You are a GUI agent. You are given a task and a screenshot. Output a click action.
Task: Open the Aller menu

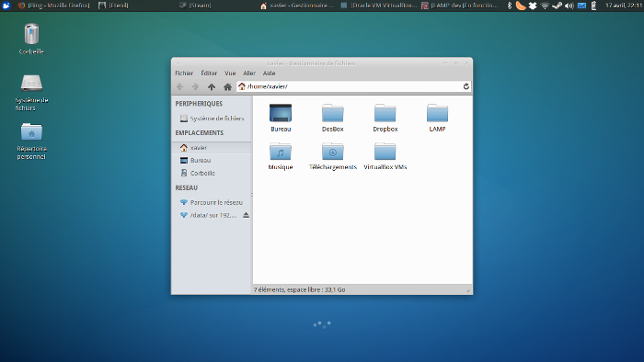click(249, 73)
